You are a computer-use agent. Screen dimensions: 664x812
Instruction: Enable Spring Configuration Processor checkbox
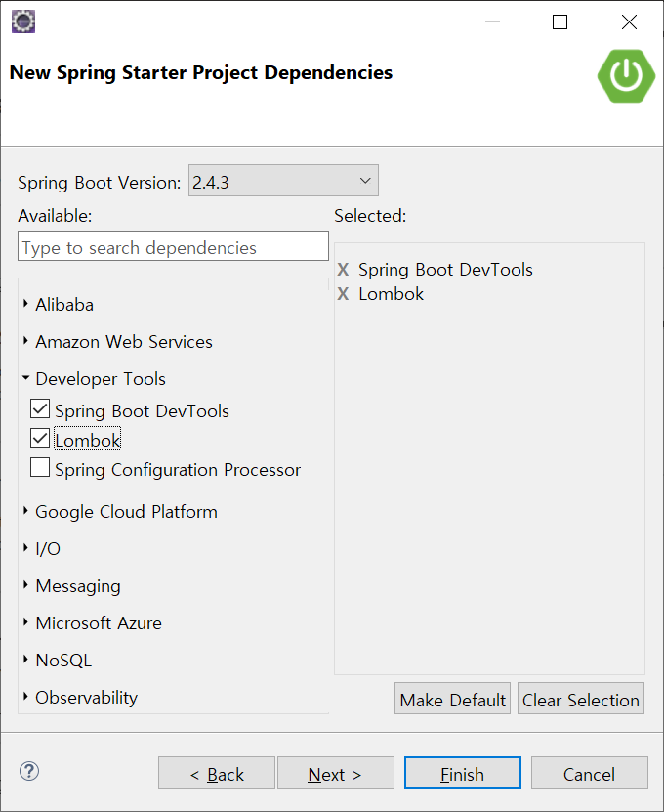pyautogui.click(x=40, y=468)
